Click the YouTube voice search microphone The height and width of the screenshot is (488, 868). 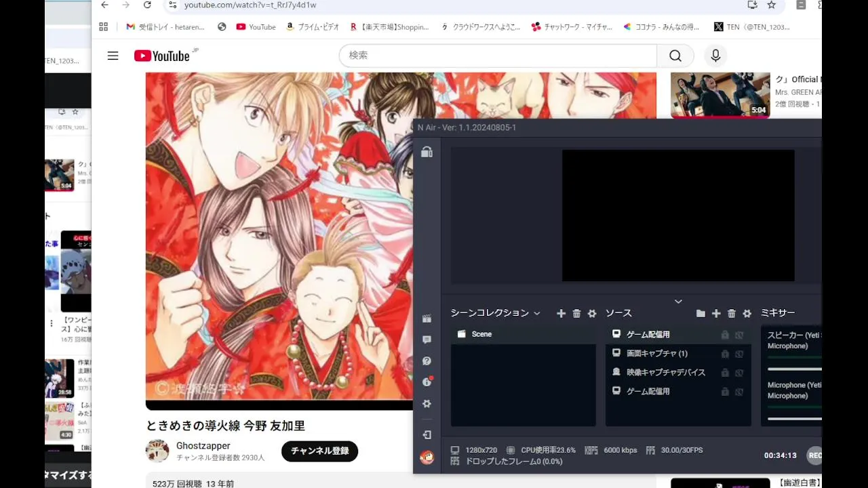715,56
